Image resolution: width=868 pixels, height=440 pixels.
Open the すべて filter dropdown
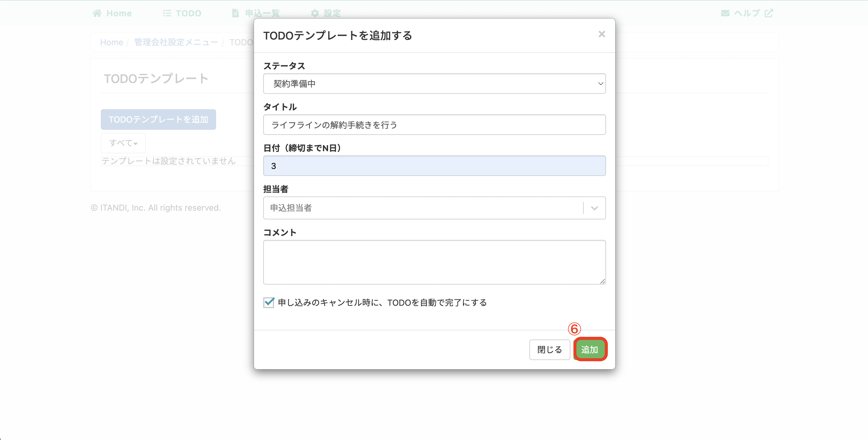pyautogui.click(x=123, y=143)
